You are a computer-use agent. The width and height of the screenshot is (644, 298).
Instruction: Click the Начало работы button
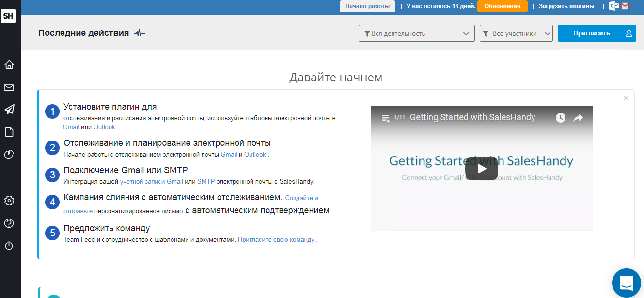point(367,6)
